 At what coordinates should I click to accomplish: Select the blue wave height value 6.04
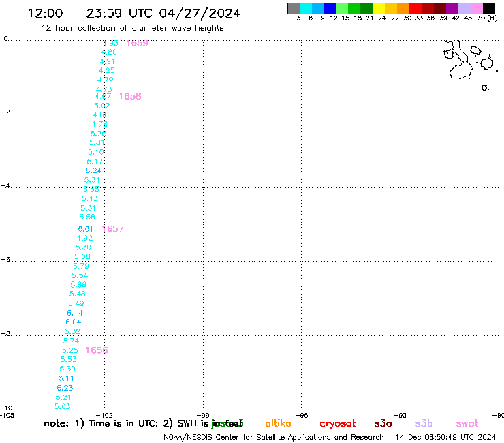click(74, 322)
